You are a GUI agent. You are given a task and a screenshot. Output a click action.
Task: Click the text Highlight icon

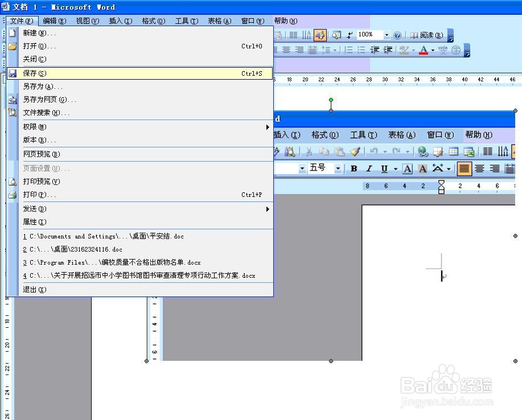(x=404, y=50)
